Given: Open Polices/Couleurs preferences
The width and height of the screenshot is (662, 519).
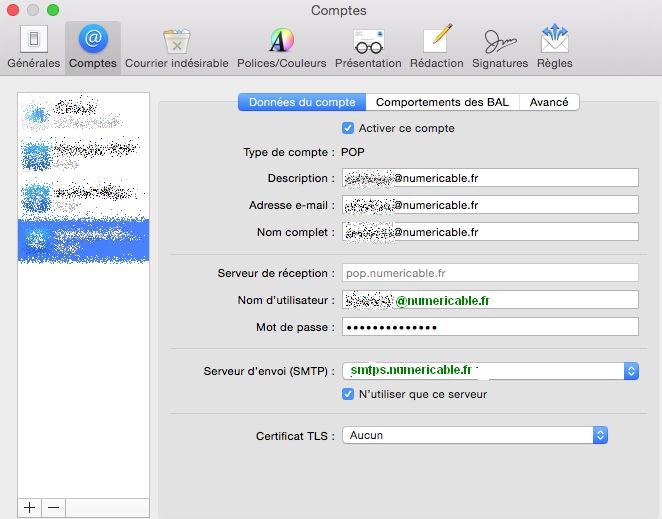Looking at the screenshot, I should 281,47.
